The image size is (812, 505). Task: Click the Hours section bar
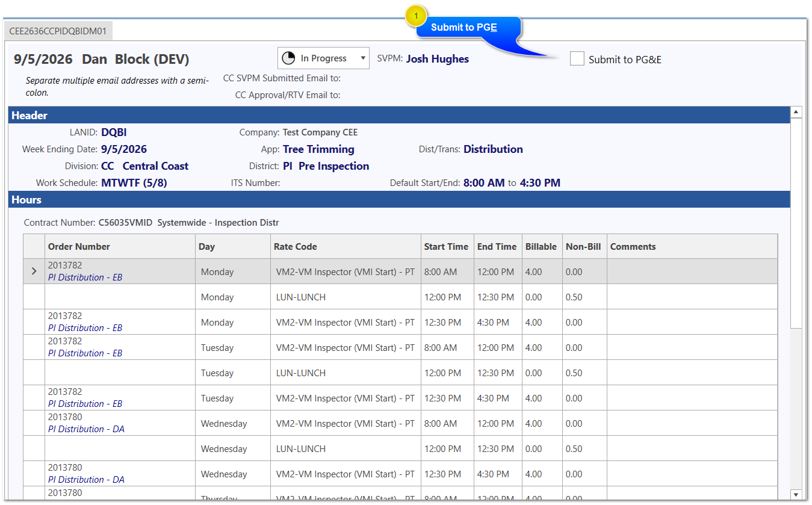pos(399,200)
